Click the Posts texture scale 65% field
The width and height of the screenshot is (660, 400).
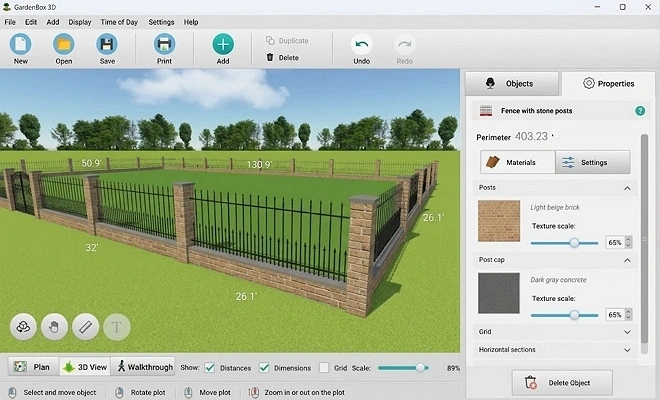pyautogui.click(x=615, y=242)
